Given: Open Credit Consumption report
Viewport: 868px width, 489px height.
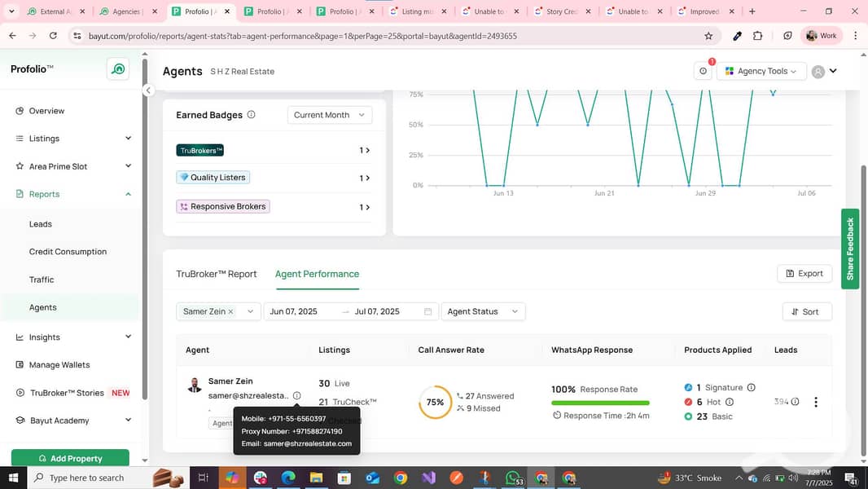Looking at the screenshot, I should (68, 252).
